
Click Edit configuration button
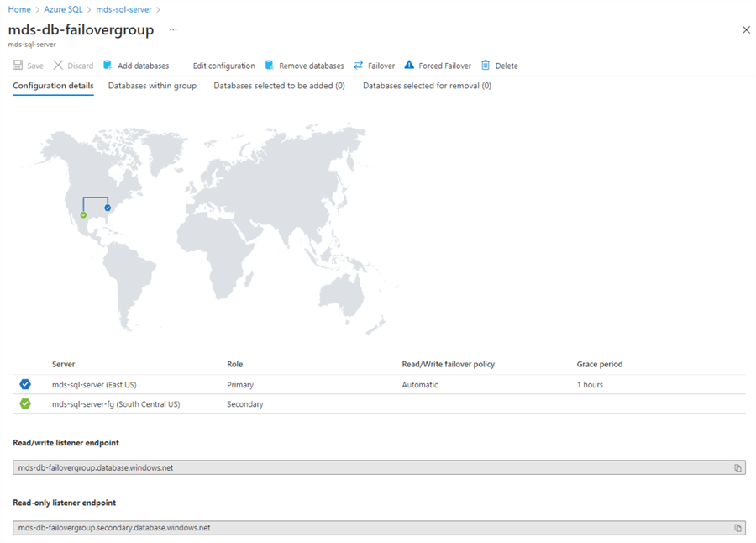[x=223, y=66]
